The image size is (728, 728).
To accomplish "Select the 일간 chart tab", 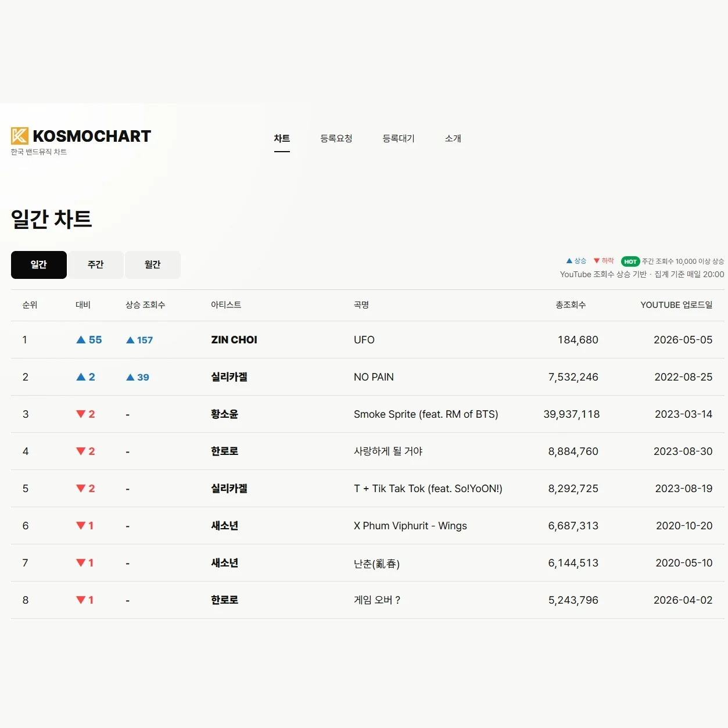I will click(39, 265).
